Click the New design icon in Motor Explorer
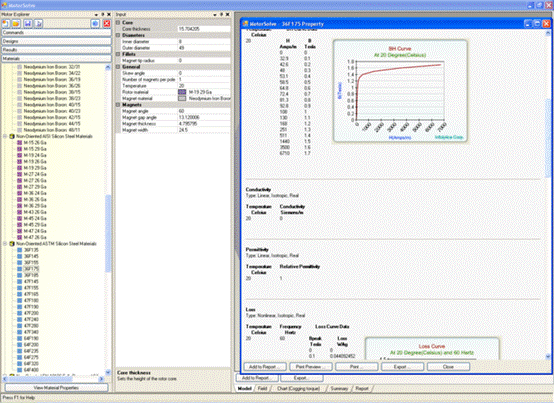The width and height of the screenshot is (554, 403). [x=6, y=24]
